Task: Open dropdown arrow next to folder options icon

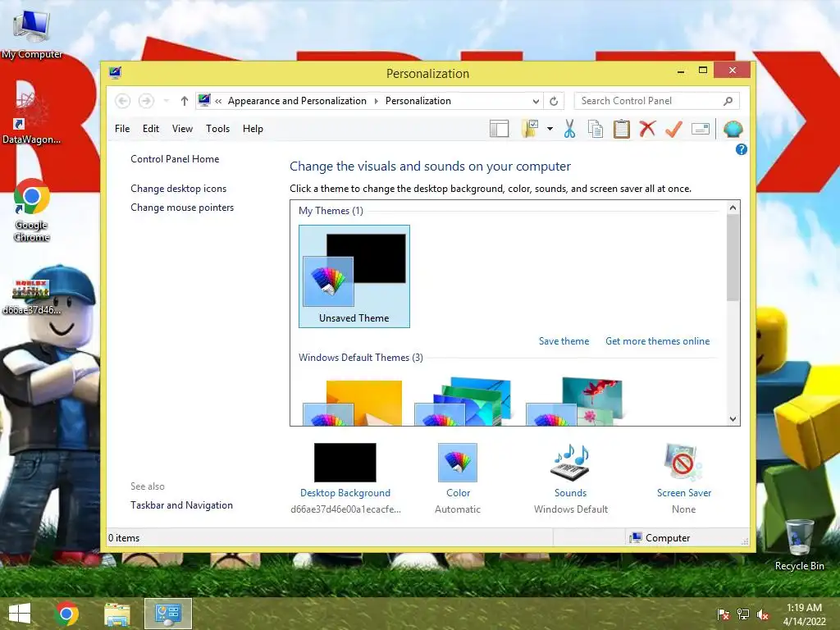Action: pos(550,129)
